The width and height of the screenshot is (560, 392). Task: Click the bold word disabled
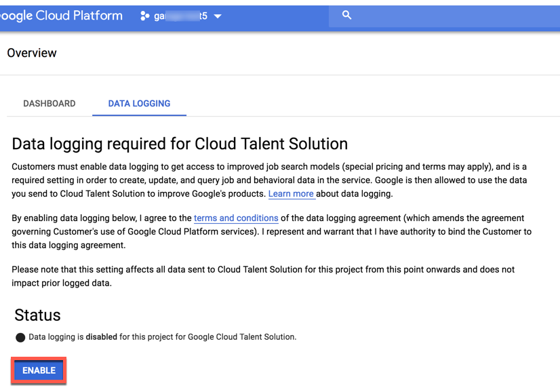101,337
